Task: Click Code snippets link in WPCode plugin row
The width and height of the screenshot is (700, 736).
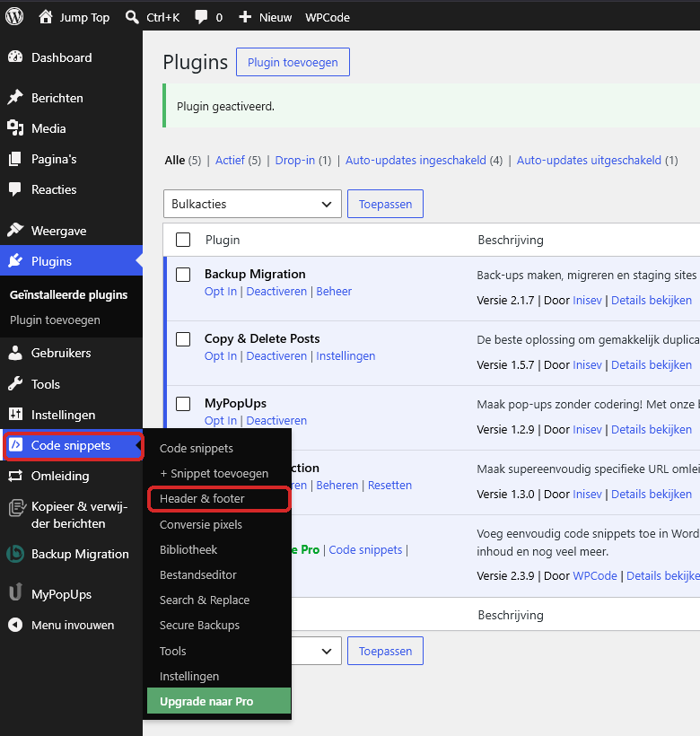Action: 365,549
